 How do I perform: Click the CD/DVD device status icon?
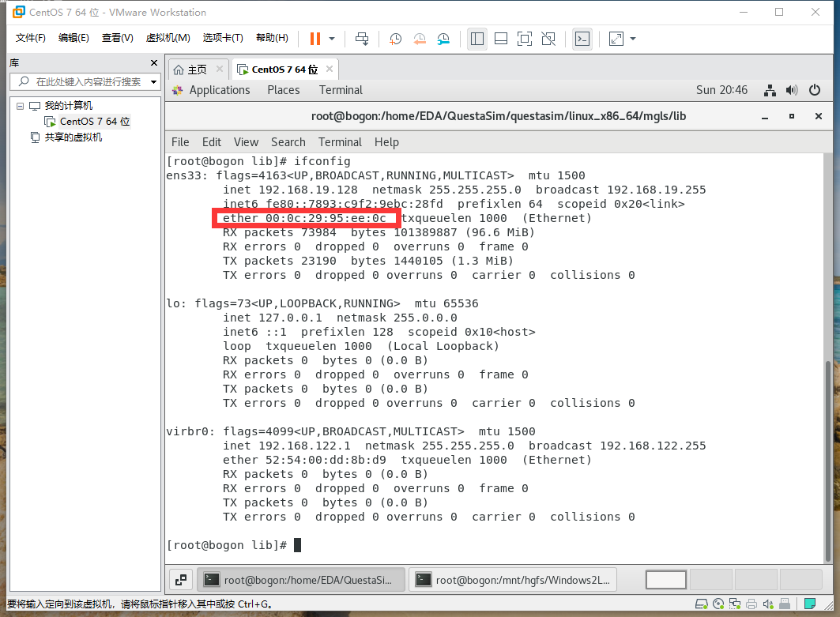tap(718, 604)
